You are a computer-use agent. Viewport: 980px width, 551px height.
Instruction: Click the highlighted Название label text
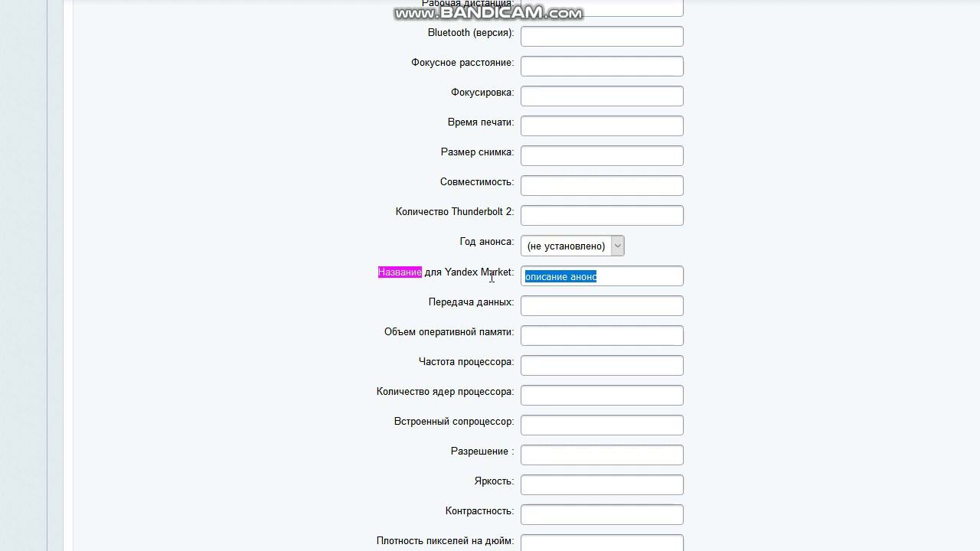(x=400, y=272)
